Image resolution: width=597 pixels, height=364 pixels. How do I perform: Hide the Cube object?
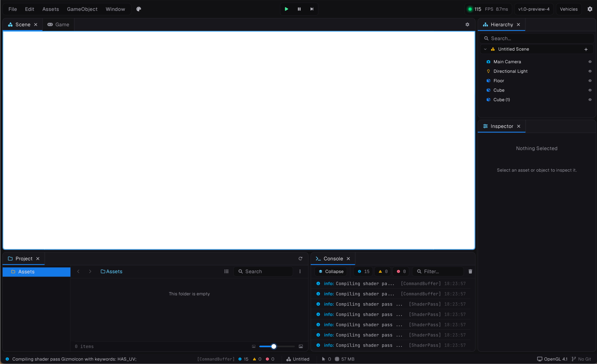coord(590,90)
